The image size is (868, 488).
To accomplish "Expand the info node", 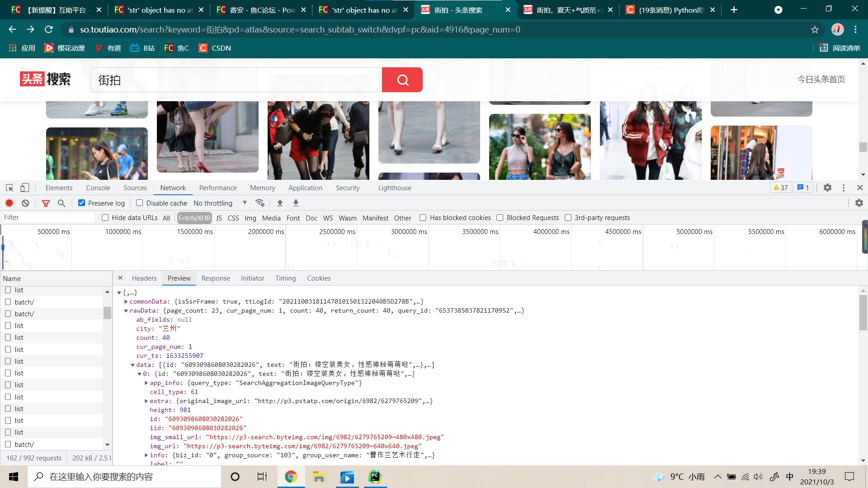I will pyautogui.click(x=146, y=455).
